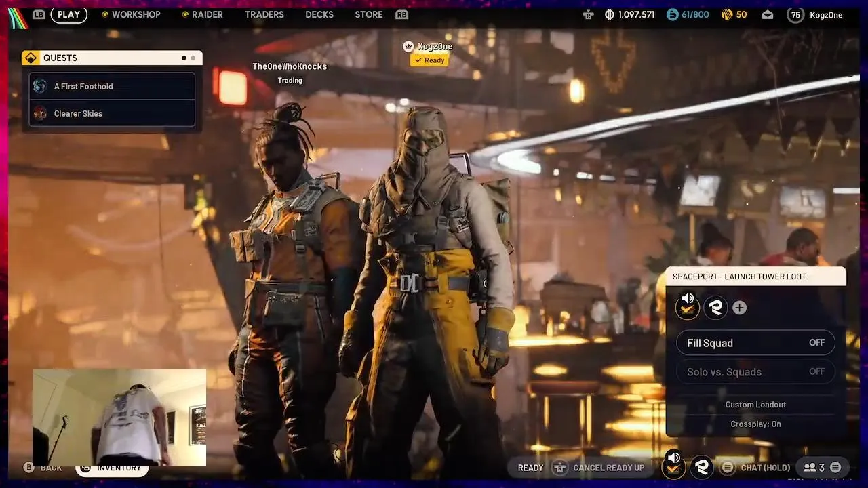Select the first quests page dot
The image size is (868, 488).
coord(184,58)
